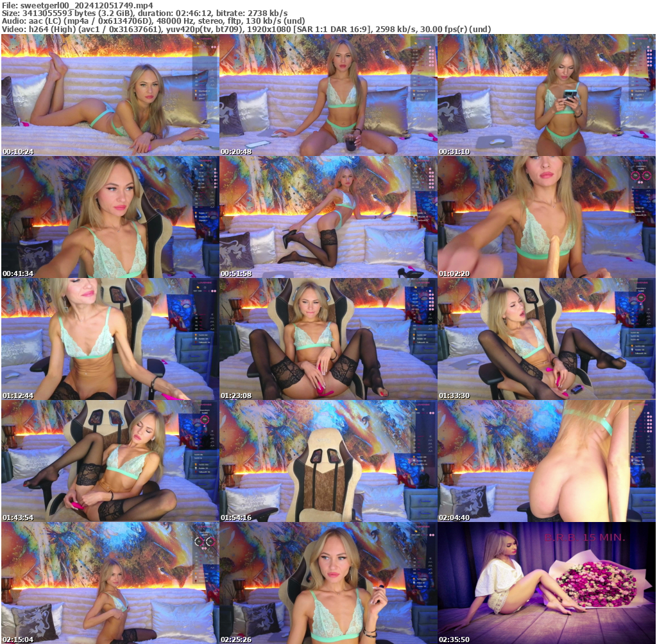The height and width of the screenshot is (644, 657).
Task: View the frame at 02:25:26
Action: 327,581
